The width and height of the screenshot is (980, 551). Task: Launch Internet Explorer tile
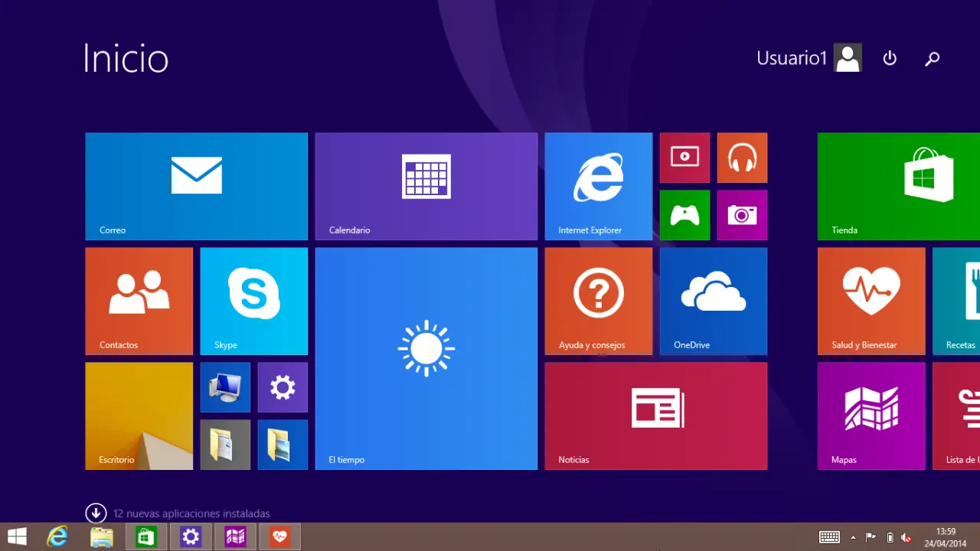(598, 186)
